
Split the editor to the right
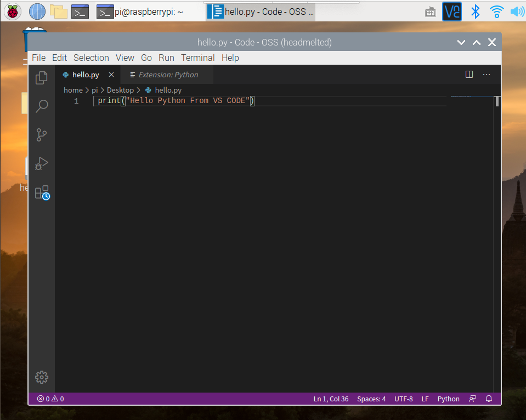pos(470,75)
